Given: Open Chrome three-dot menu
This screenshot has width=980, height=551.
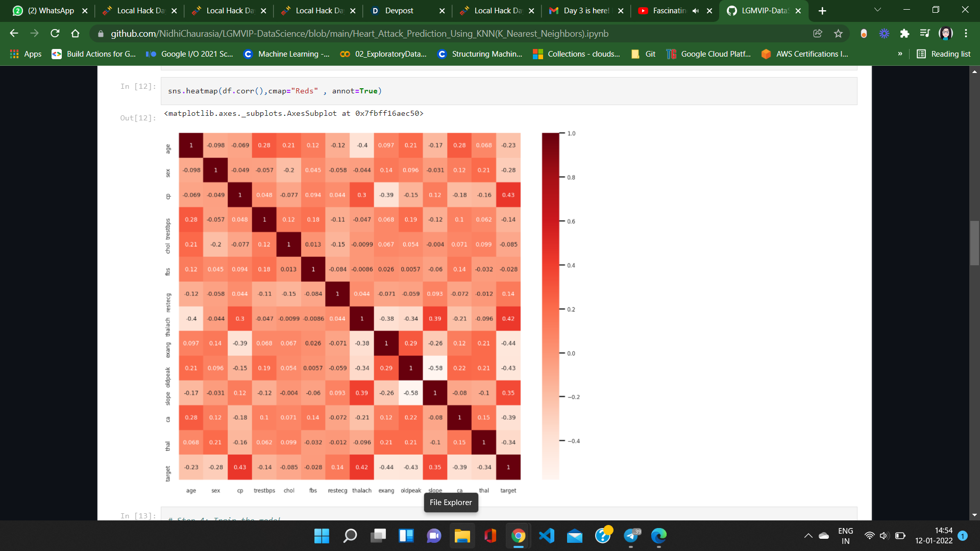Looking at the screenshot, I should pyautogui.click(x=966, y=34).
